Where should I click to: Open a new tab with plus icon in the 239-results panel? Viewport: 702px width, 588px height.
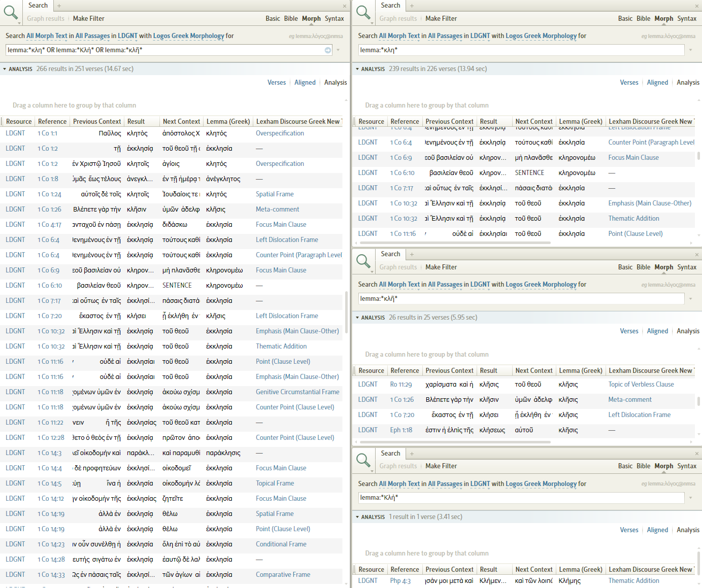412,6
